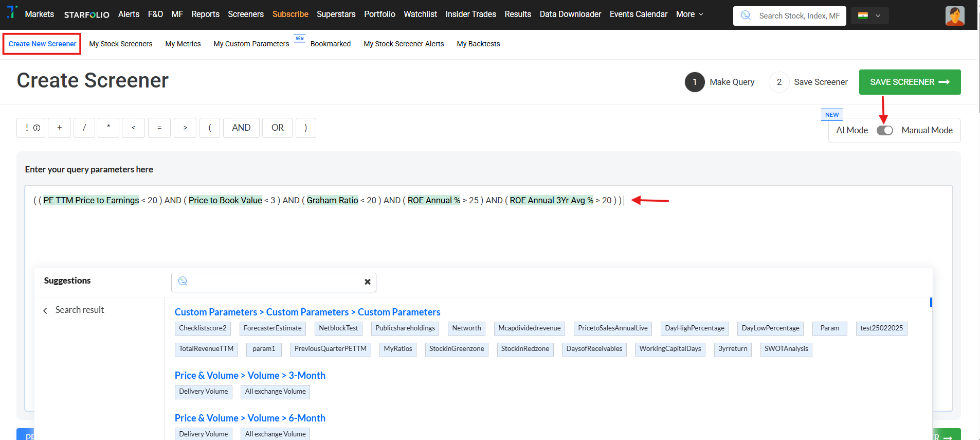
Task: Open Custom Parameters category heading
Action: pyautogui.click(x=307, y=312)
